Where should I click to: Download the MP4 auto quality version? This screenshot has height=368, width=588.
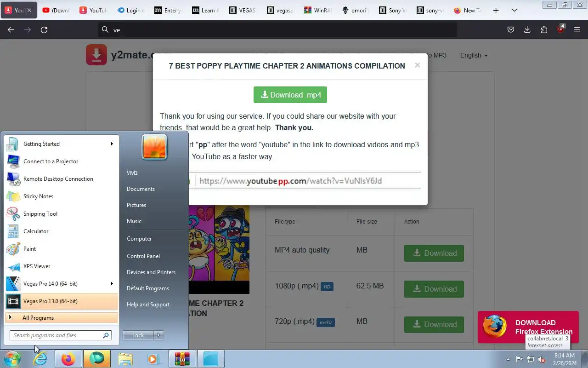coord(434,253)
